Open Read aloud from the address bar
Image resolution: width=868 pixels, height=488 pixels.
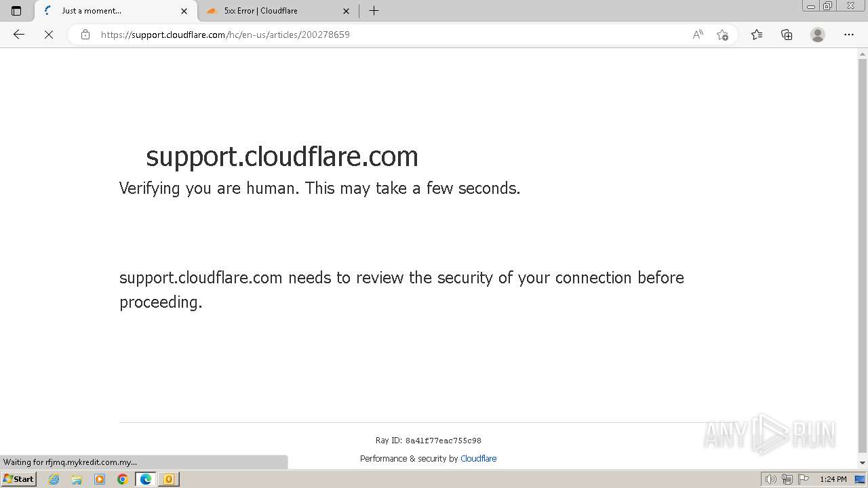(x=698, y=35)
